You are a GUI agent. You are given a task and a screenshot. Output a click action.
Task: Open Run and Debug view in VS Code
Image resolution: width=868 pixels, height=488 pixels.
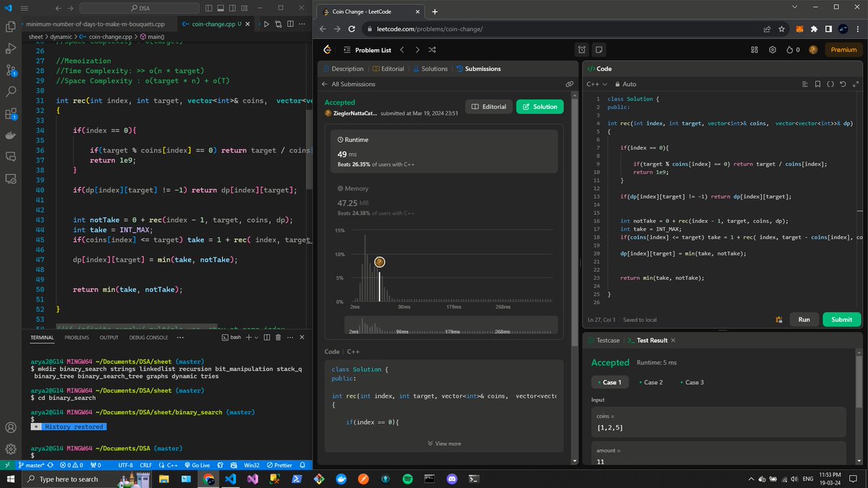(11, 48)
